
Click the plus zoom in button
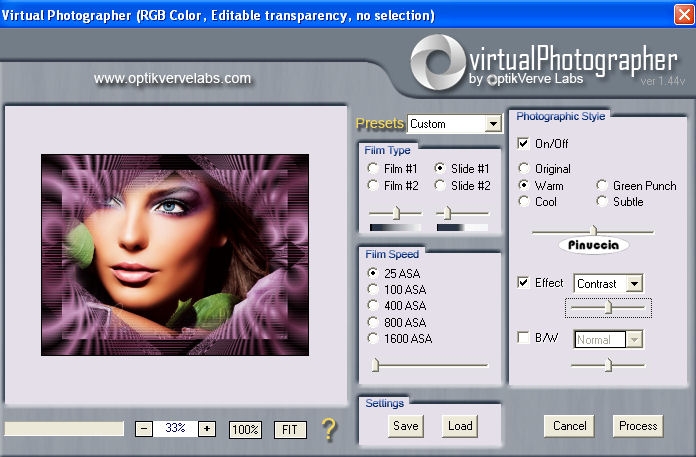(207, 429)
